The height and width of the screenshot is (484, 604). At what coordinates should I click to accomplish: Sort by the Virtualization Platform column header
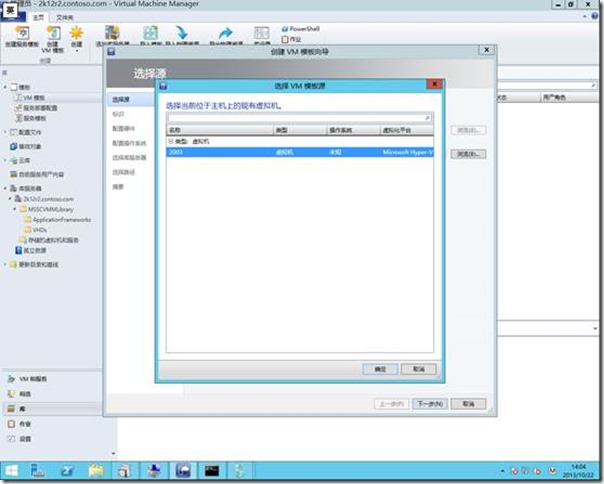coord(407,130)
